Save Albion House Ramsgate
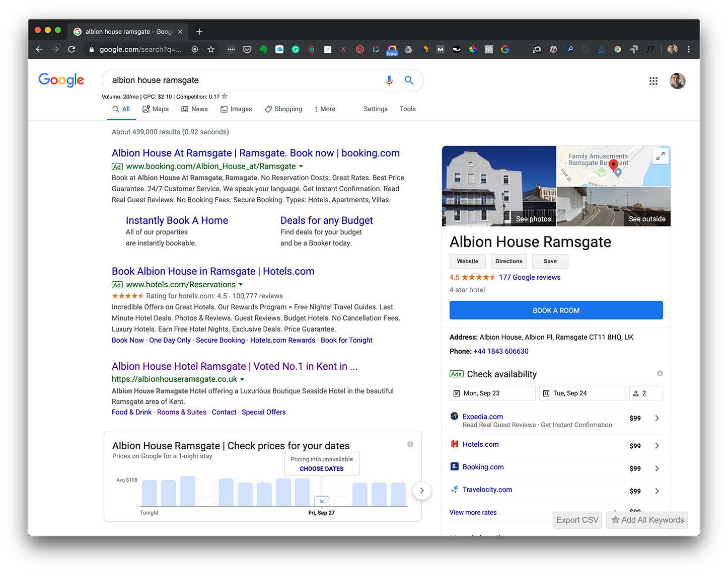Image resolution: width=728 pixels, height=573 pixels. 550,261
